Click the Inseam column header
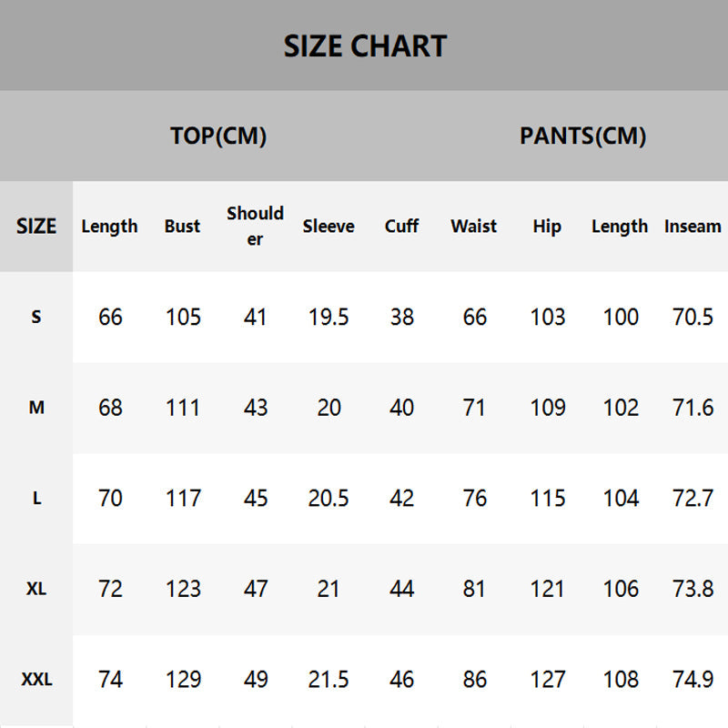The image size is (728, 728). pos(693,226)
